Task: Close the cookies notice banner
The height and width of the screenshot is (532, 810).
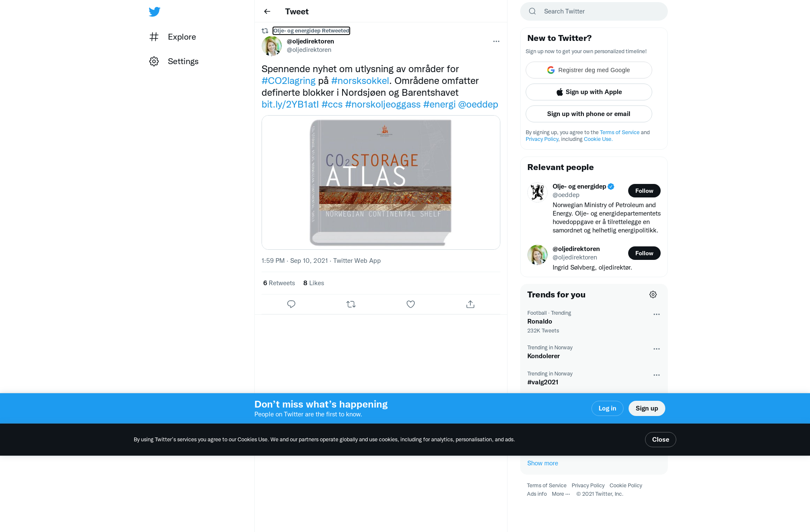Action: (x=661, y=440)
